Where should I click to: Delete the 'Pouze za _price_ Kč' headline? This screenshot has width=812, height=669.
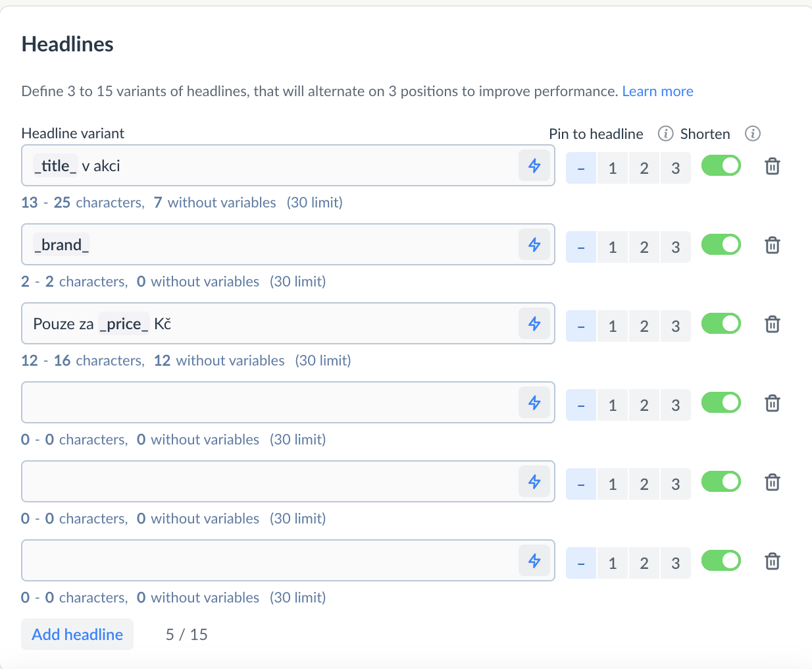[773, 325]
